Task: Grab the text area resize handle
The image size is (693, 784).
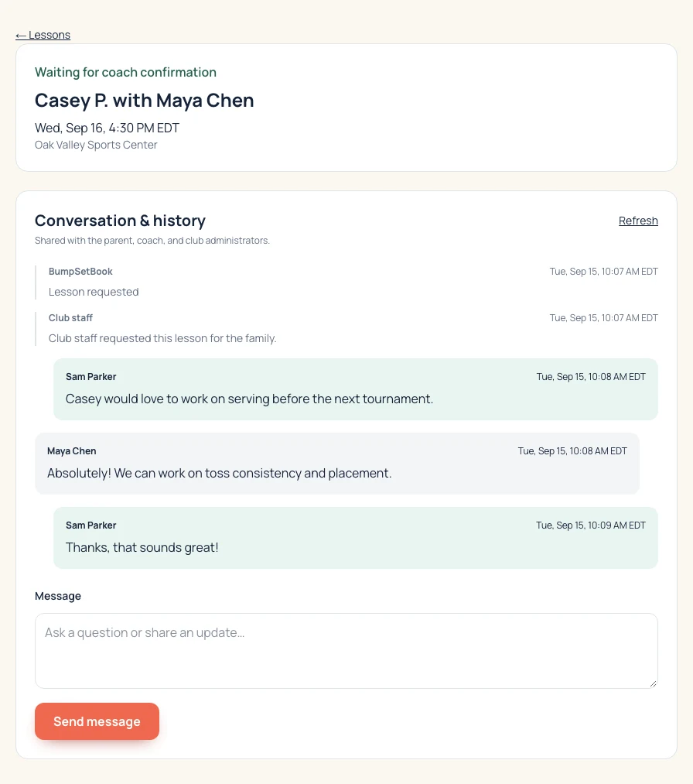Action: tap(653, 683)
